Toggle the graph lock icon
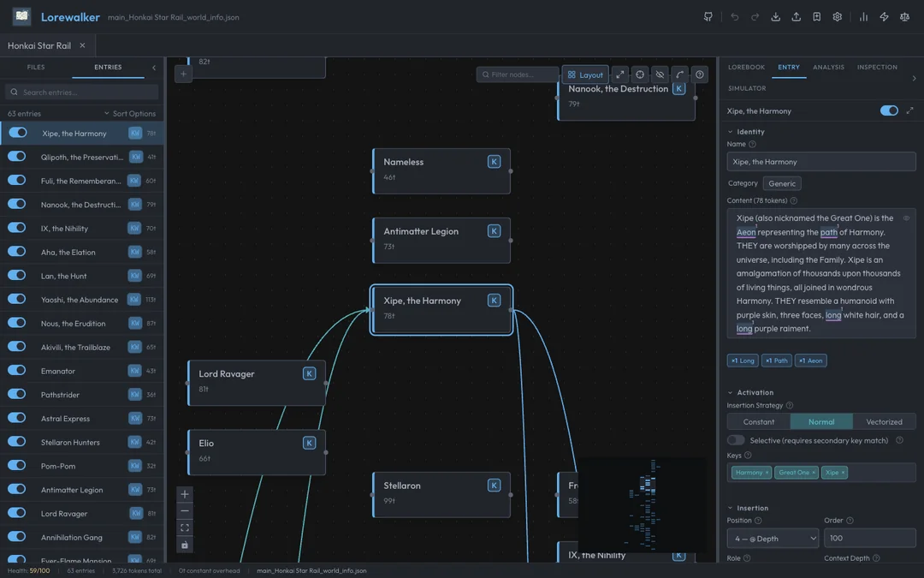This screenshot has width=924, height=578. (185, 545)
